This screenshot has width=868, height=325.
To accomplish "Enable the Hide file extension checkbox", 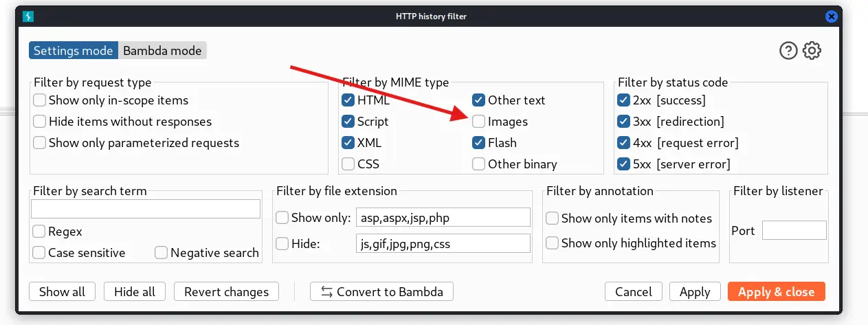I will 282,243.
